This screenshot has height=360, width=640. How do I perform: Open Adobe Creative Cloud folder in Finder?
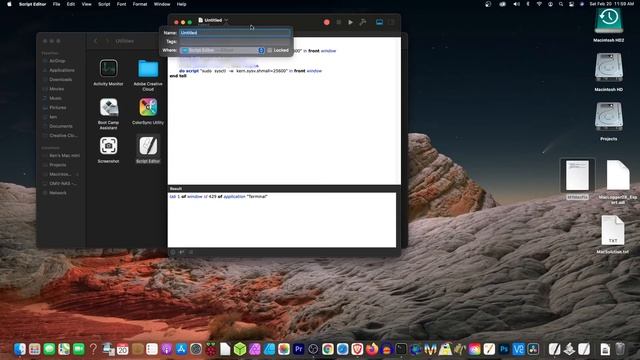(x=148, y=76)
